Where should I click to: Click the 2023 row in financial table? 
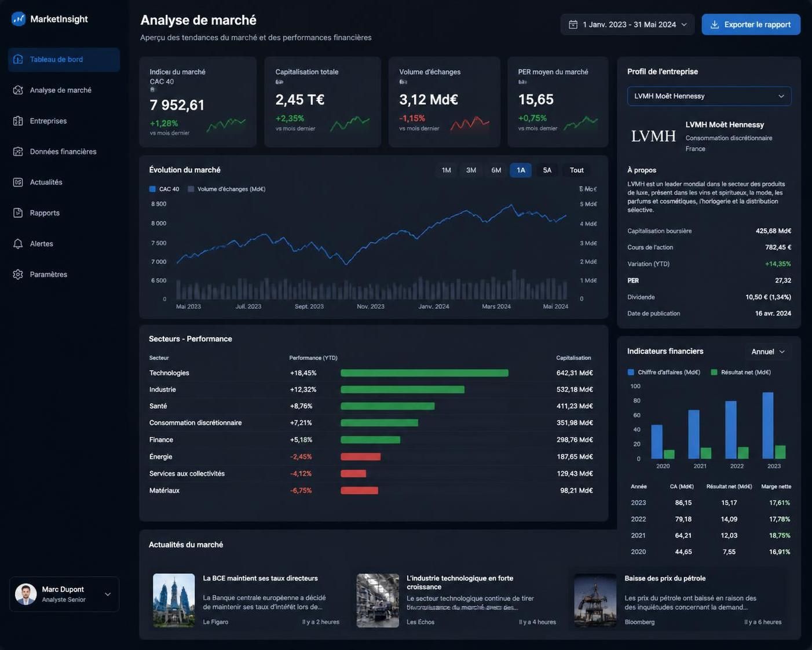[x=710, y=503]
